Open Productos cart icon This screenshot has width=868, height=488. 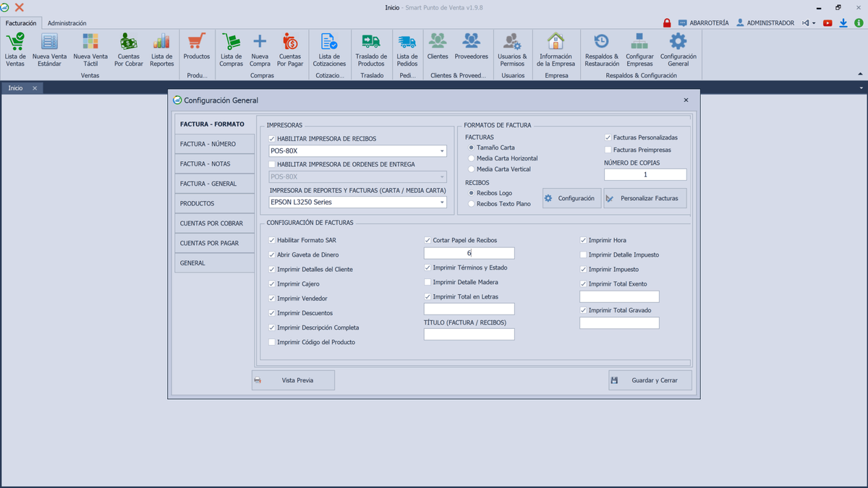pyautogui.click(x=197, y=46)
